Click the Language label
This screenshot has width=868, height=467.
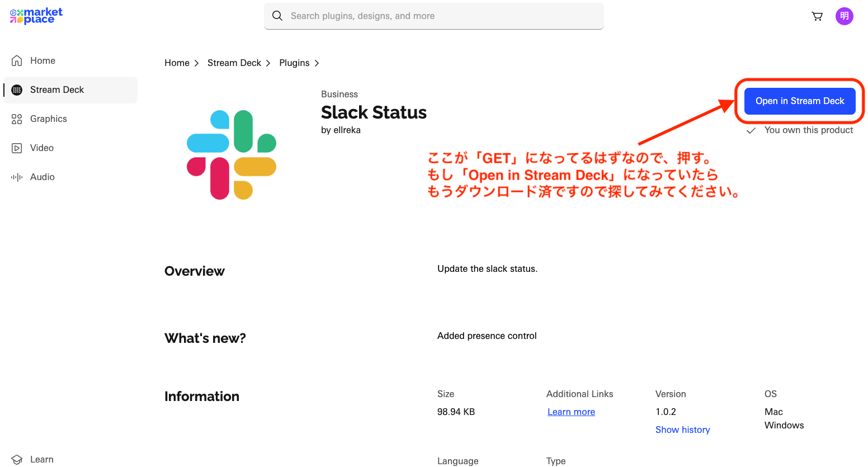457,461
